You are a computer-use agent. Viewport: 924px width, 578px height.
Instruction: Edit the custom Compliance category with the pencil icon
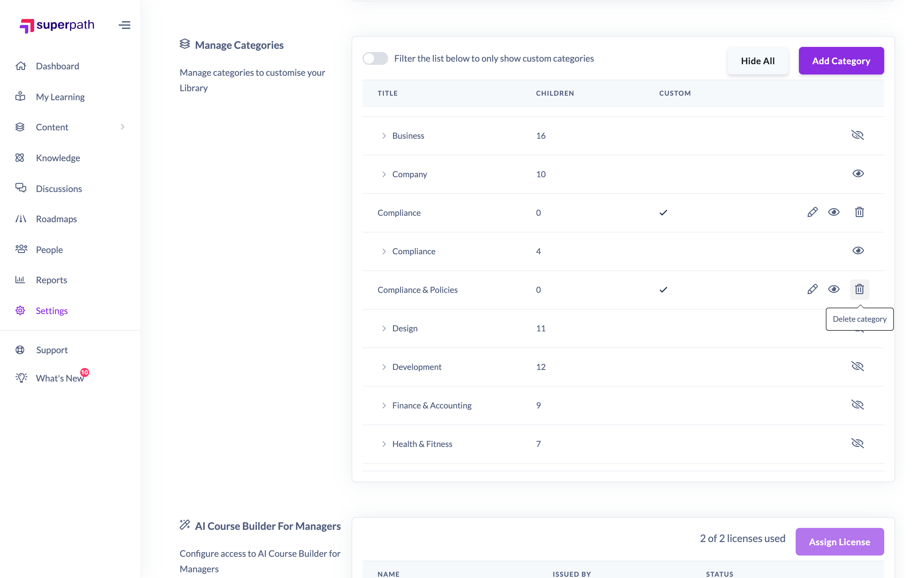(812, 212)
